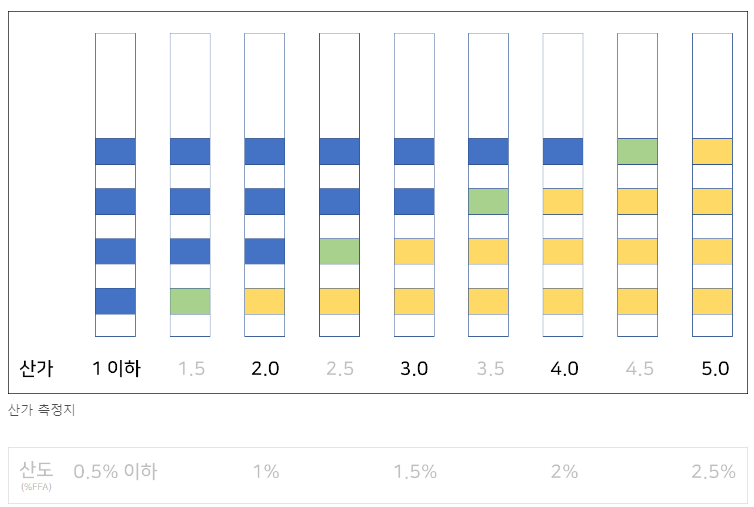Select the '0.5% 이하' acidity label
754x507 pixels.
tap(115, 472)
